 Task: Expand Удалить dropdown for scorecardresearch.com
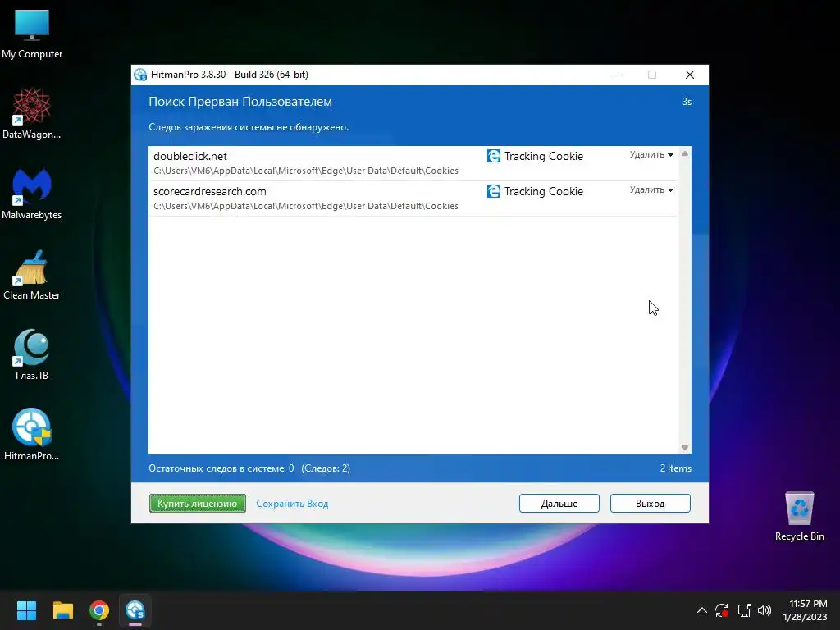click(x=651, y=190)
